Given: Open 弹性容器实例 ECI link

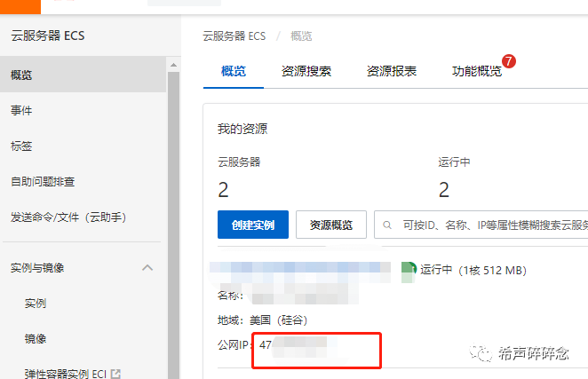Looking at the screenshot, I should (x=66, y=374).
